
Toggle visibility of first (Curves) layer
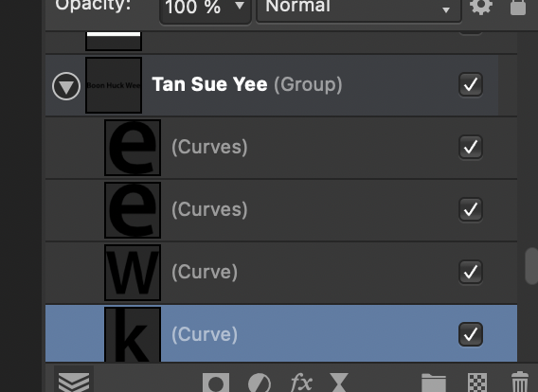tap(471, 147)
